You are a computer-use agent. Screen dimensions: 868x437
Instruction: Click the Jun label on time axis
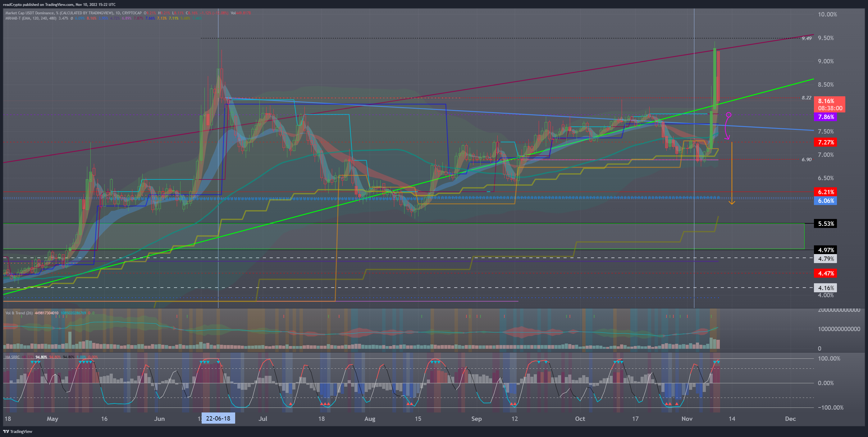(x=159, y=419)
